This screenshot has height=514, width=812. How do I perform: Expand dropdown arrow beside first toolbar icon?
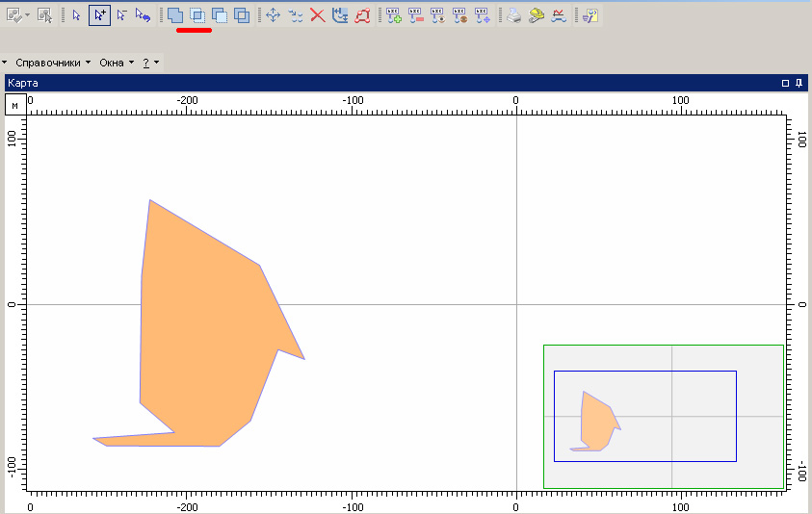(27, 15)
